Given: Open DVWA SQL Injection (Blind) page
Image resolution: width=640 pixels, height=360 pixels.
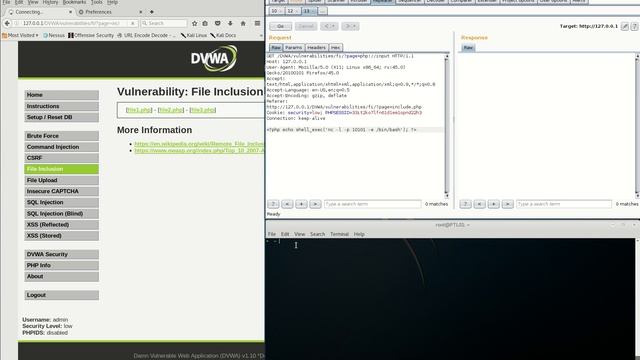Looking at the screenshot, I should coord(62,213).
